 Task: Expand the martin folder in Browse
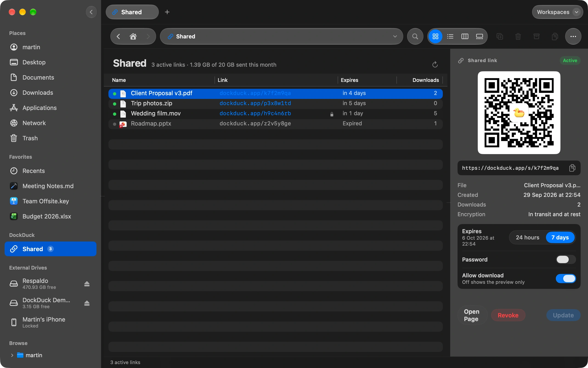tap(12, 355)
